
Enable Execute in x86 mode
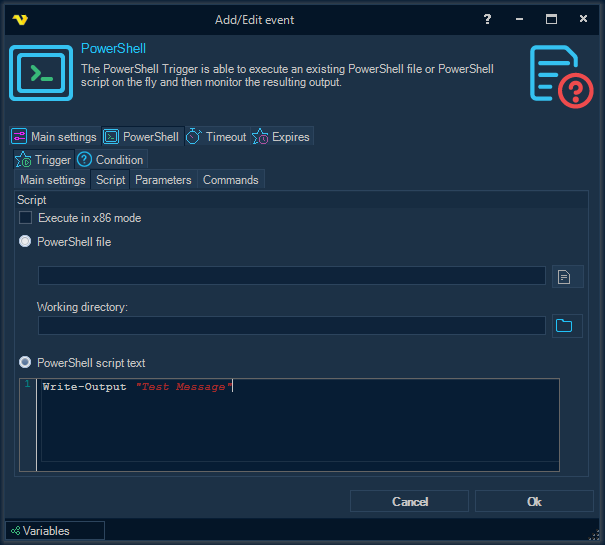[26, 218]
